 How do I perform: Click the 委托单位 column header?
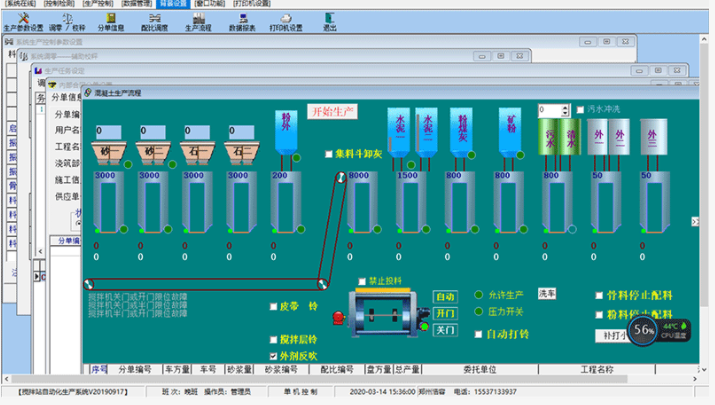point(480,369)
